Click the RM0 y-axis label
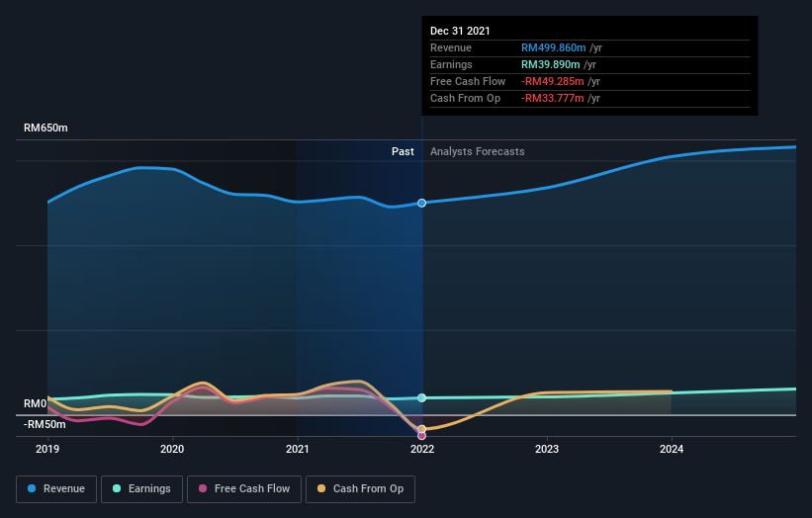The width and height of the screenshot is (812, 518). [x=36, y=403]
